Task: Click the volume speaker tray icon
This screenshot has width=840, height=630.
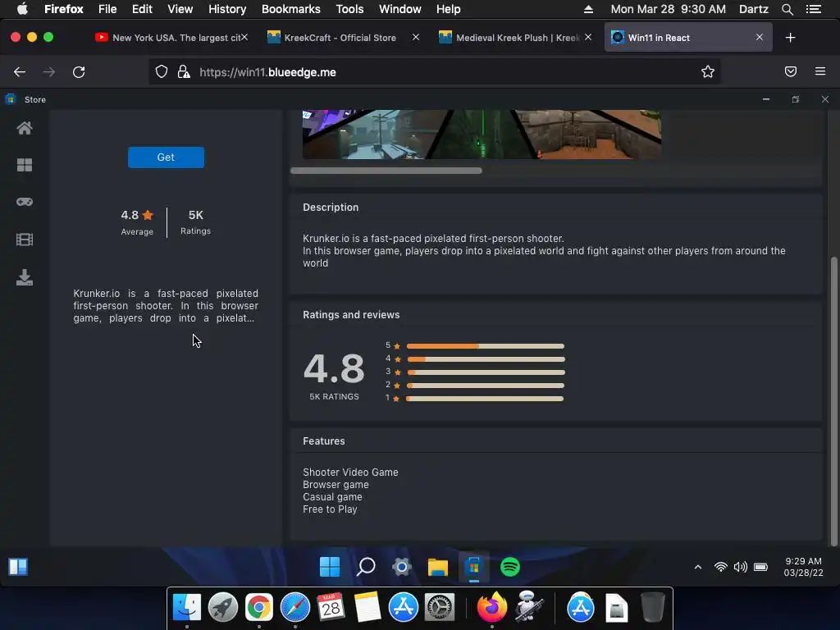Action: (741, 567)
